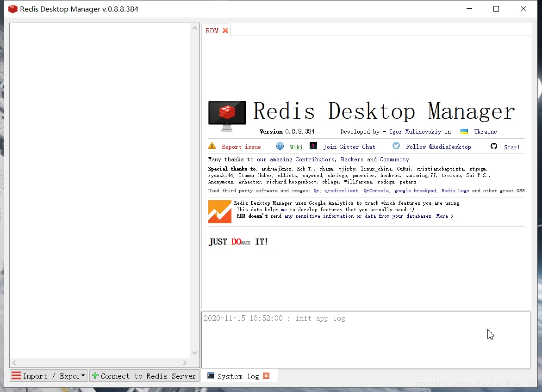Viewport: 542px width, 392px height.
Task: Open the Community link
Action: (394, 159)
